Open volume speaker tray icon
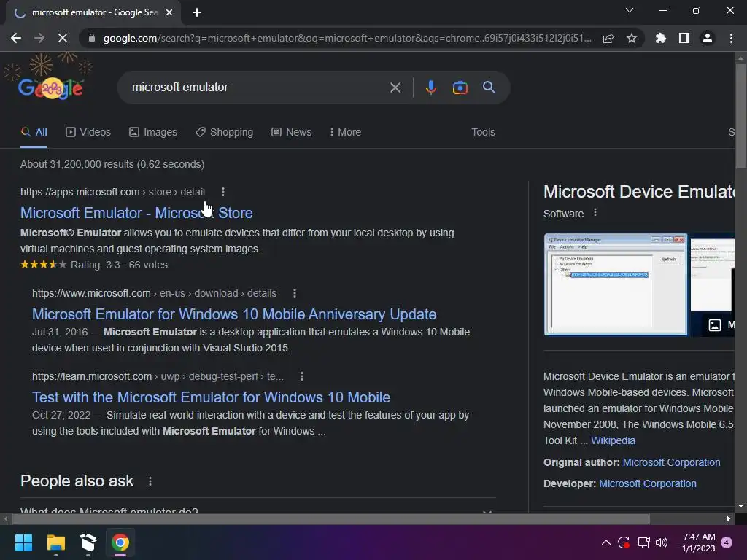The height and width of the screenshot is (560, 747). click(x=662, y=542)
